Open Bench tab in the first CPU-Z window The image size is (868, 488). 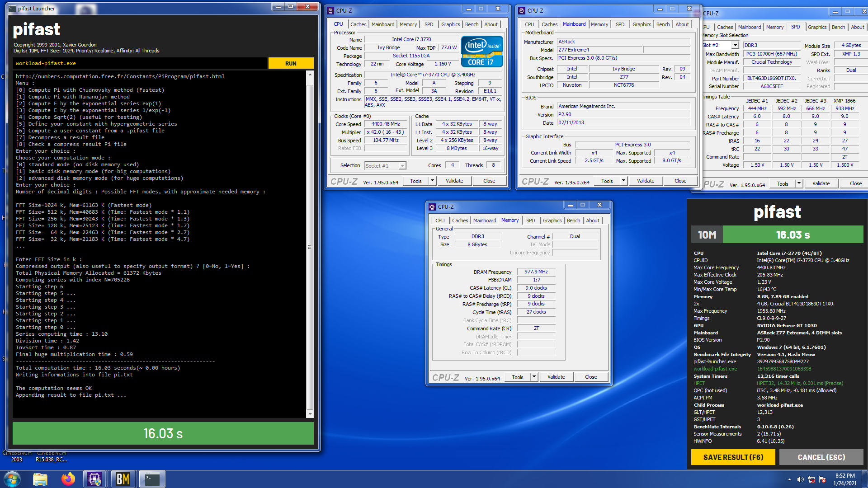click(472, 24)
